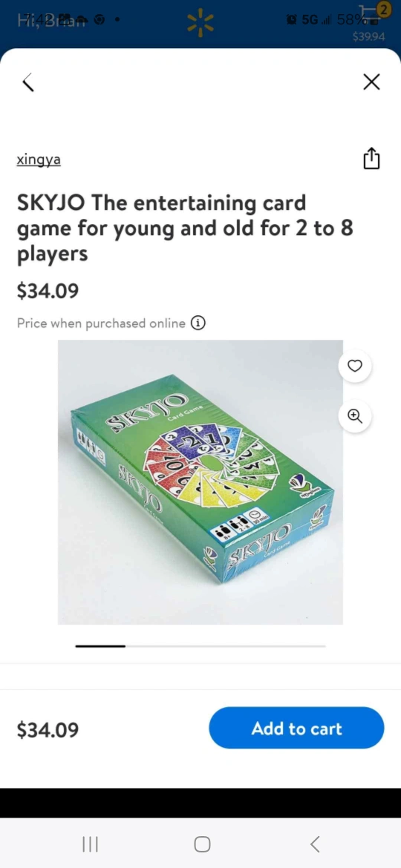Screen dimensions: 401x868
Task: Tap the $34.09 price under title
Action: pyautogui.click(x=48, y=291)
